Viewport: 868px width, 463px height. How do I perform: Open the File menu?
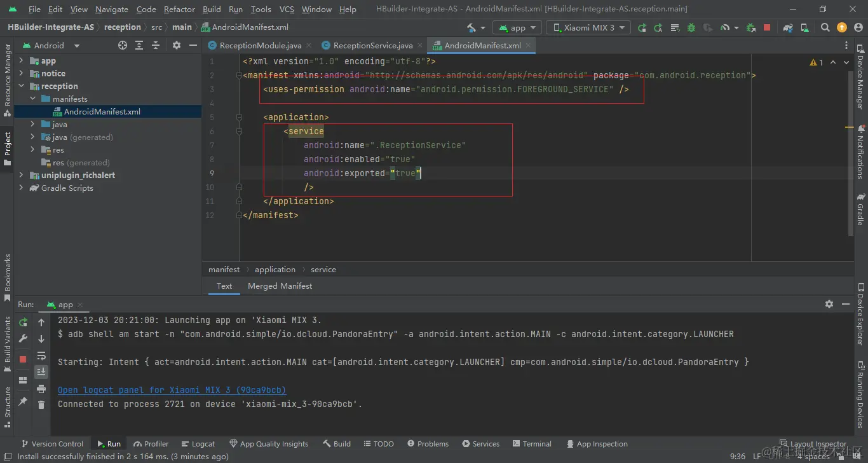click(34, 10)
